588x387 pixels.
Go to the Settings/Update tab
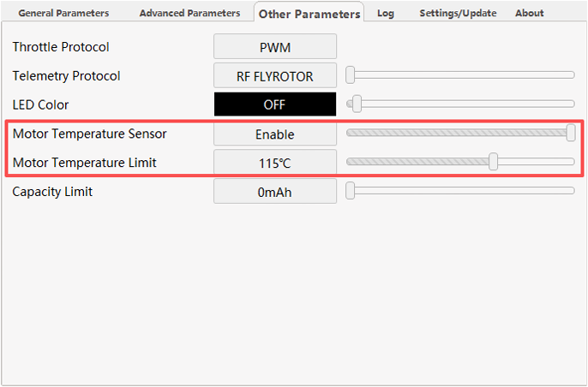pyautogui.click(x=458, y=13)
